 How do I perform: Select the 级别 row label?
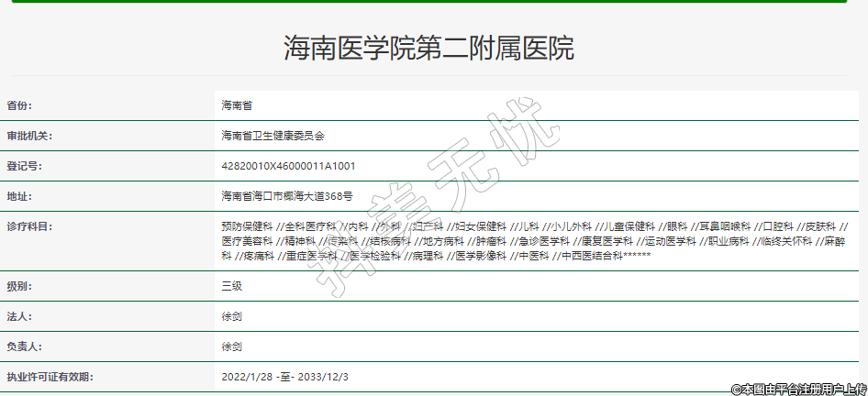(19, 286)
